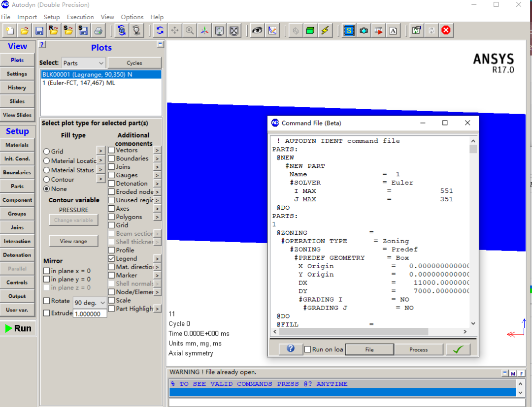
Task: Click the Extrude value input field
Action: tap(90, 314)
